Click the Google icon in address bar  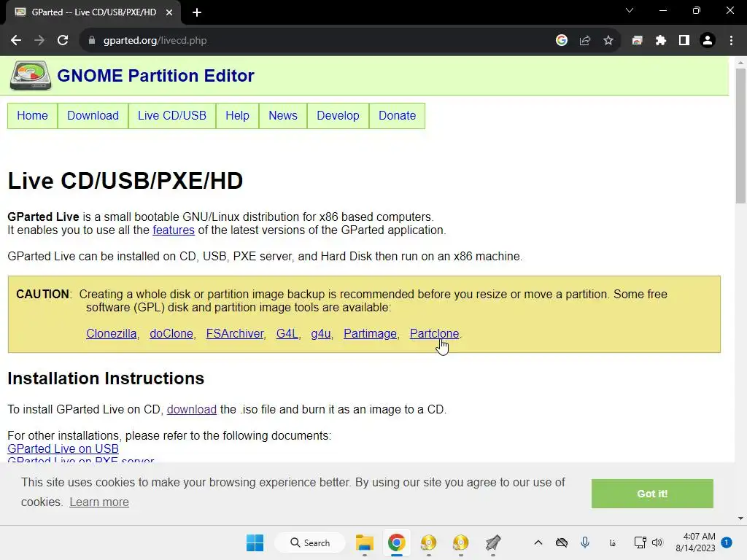tap(562, 41)
